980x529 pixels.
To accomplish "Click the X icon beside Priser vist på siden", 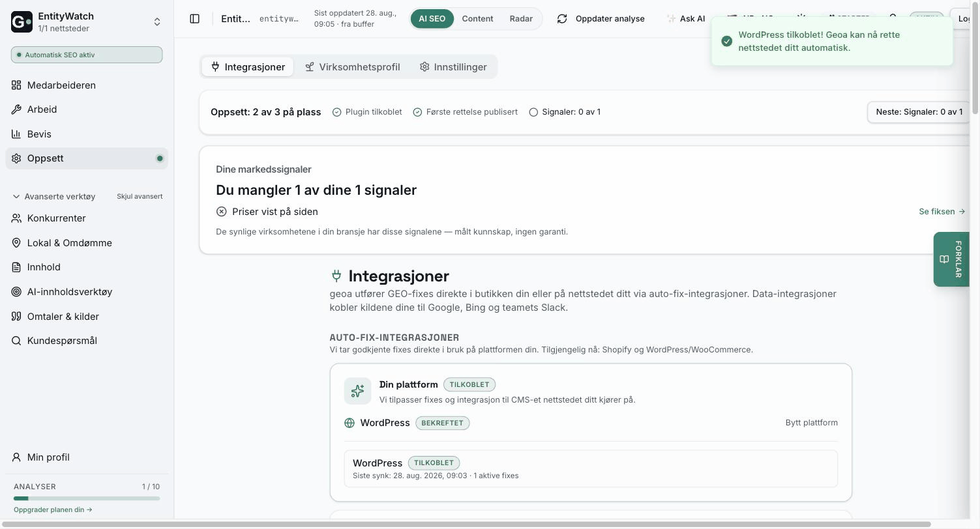I will point(222,212).
